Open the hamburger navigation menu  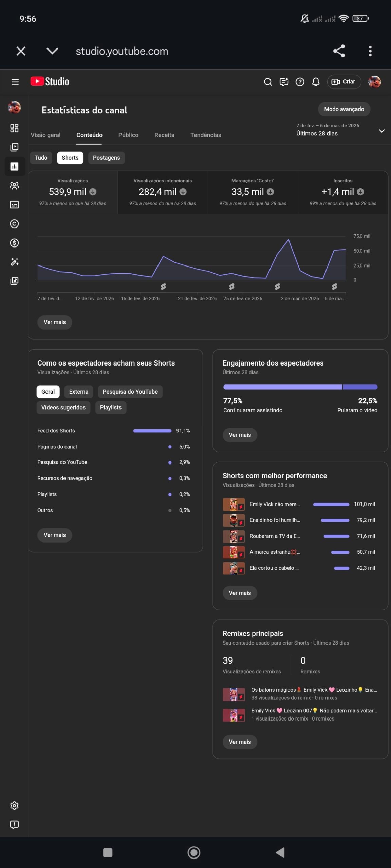[15, 82]
